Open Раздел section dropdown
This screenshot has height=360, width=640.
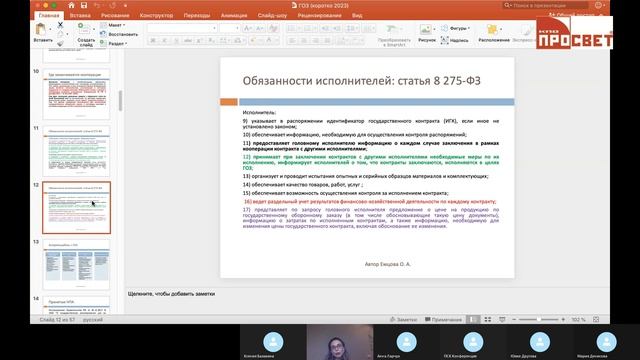click(114, 43)
